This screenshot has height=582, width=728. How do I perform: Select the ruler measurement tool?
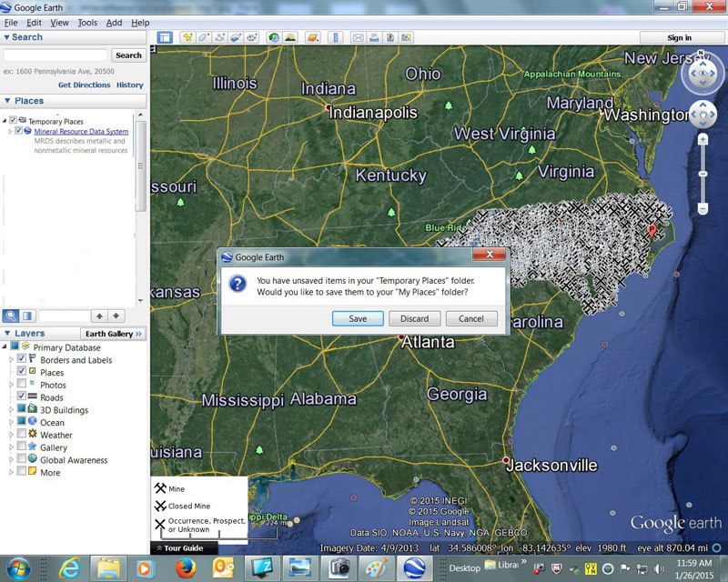pos(336,37)
